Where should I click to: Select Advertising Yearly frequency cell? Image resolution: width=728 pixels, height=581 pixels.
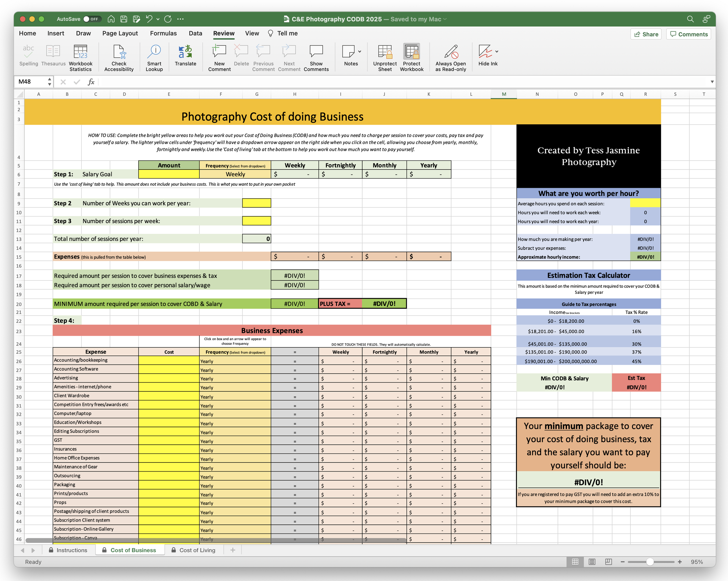(x=235, y=378)
